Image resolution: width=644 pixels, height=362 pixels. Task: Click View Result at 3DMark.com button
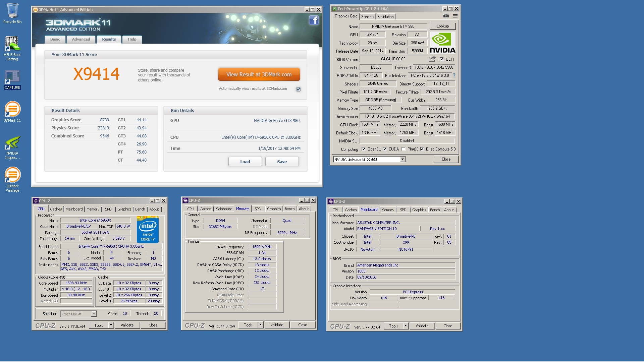tap(259, 74)
